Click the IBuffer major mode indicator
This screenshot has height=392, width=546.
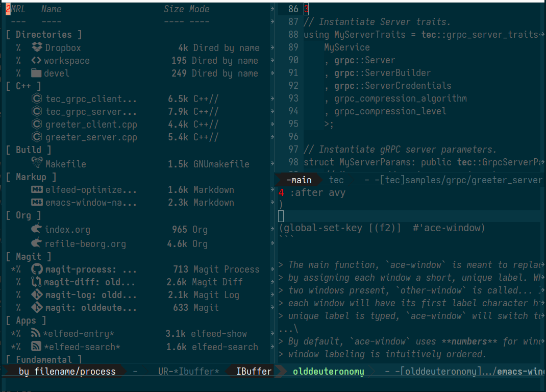tap(254, 372)
